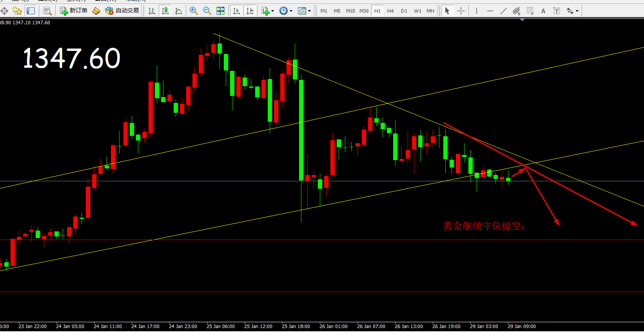Select the equidistant channel tool
Screen dimensions: 644x332
tap(517, 11)
